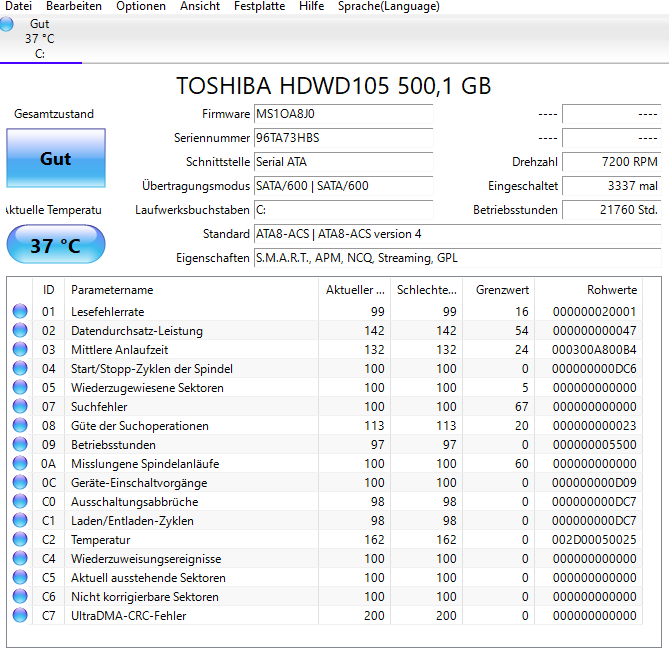Select raw value 000000020001
Image resolution: width=669 pixels, height=655 pixels.
[594, 312]
